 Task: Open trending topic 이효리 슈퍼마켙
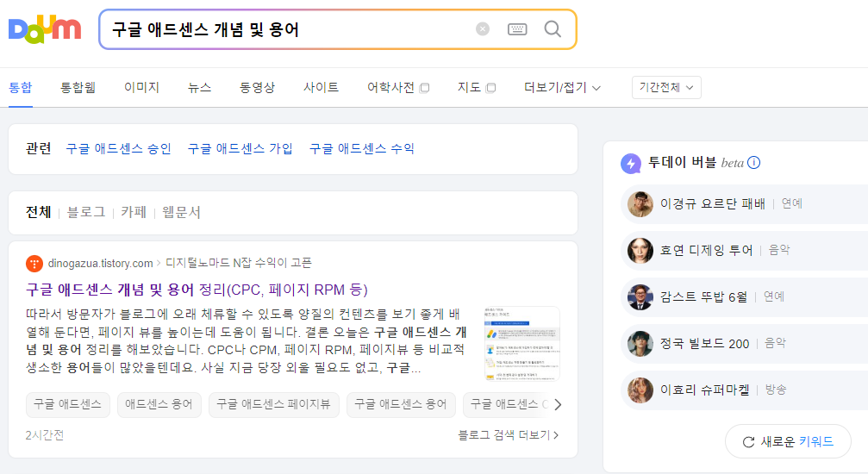tap(705, 390)
